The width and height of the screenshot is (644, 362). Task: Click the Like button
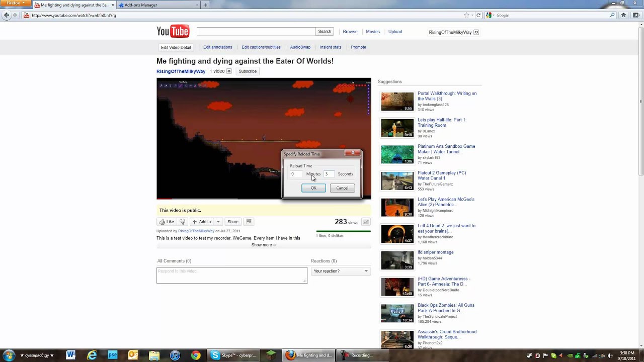(167, 222)
